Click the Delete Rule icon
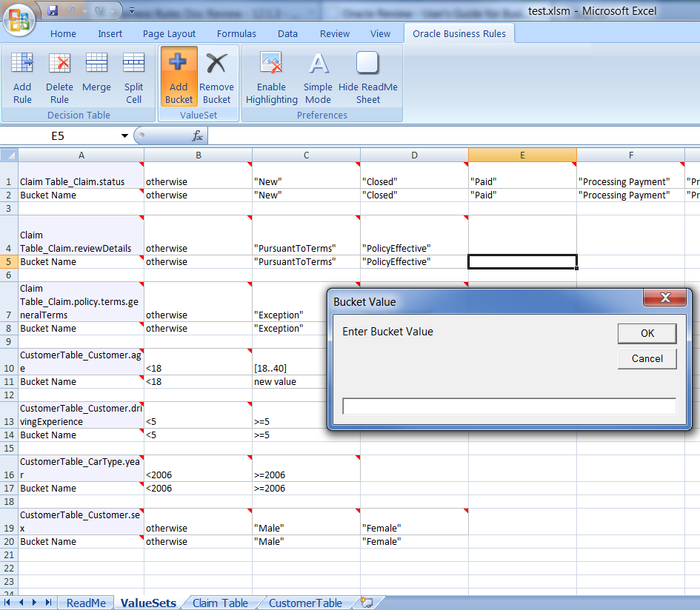Image resolution: width=700 pixels, height=610 pixels. [x=59, y=78]
